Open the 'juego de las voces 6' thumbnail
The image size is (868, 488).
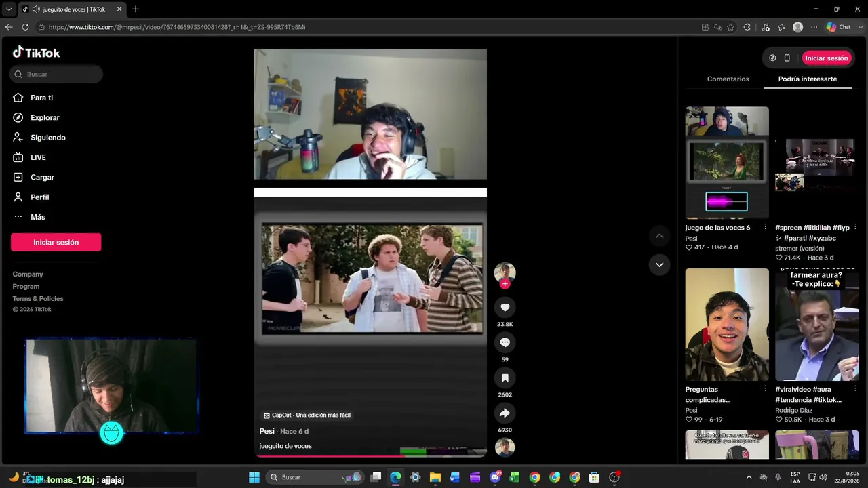727,163
